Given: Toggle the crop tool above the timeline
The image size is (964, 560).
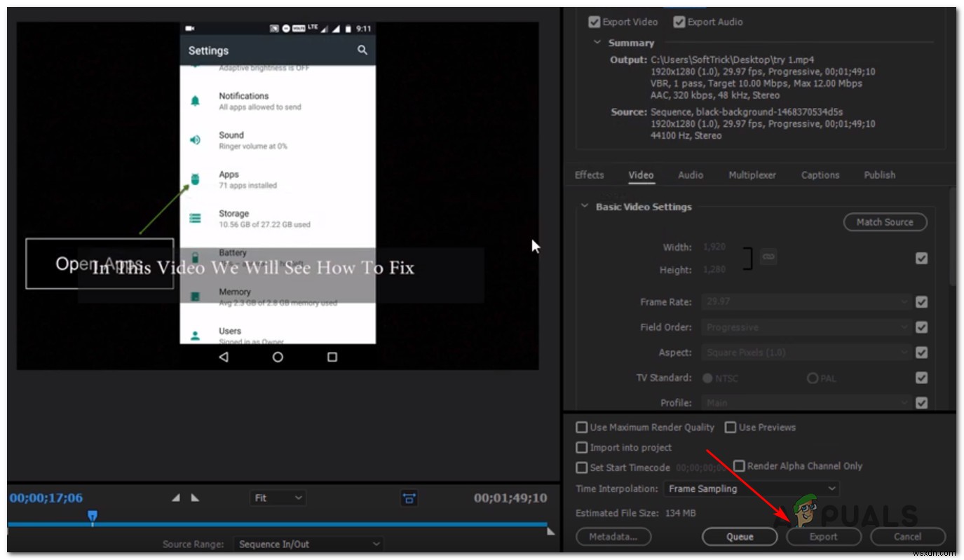Looking at the screenshot, I should tap(409, 498).
